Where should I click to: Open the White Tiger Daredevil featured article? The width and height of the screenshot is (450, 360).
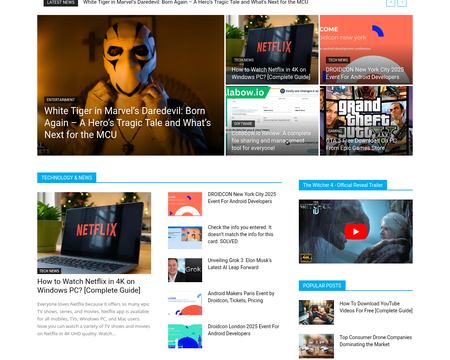pos(128,123)
